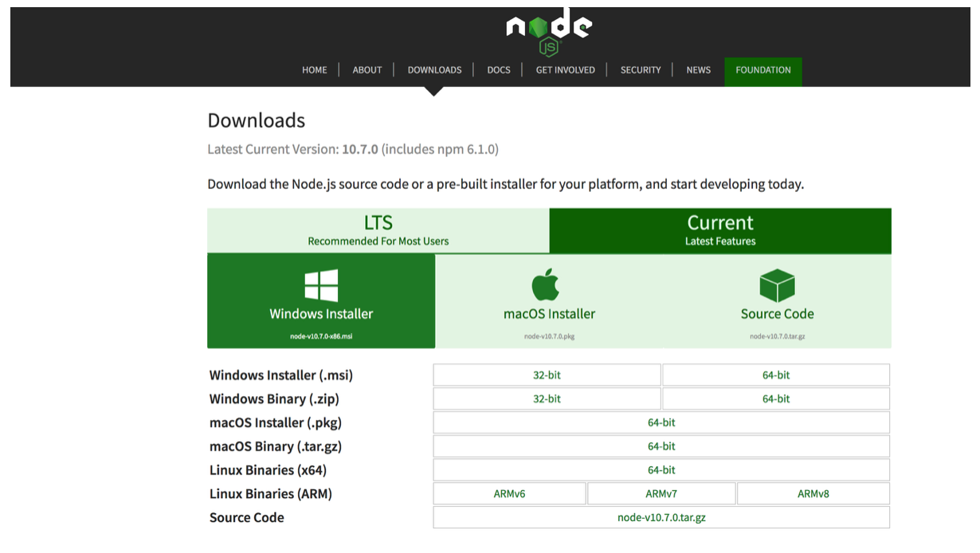
Task: Open the NEWS nav item
Action: (x=699, y=70)
